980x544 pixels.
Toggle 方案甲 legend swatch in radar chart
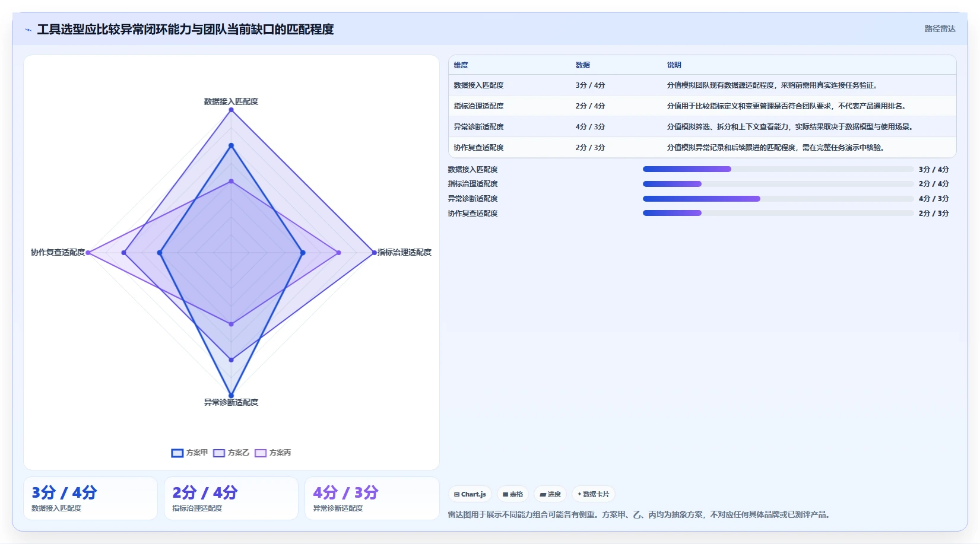[177, 453]
